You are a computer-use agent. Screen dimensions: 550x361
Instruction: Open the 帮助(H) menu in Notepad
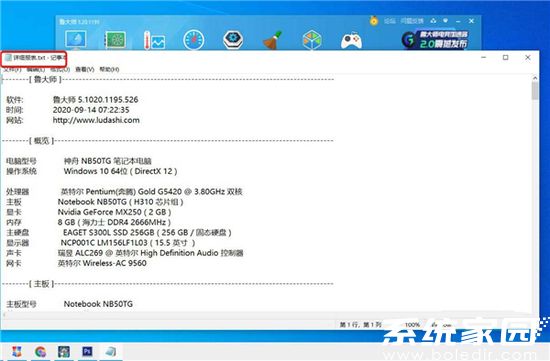pos(109,69)
